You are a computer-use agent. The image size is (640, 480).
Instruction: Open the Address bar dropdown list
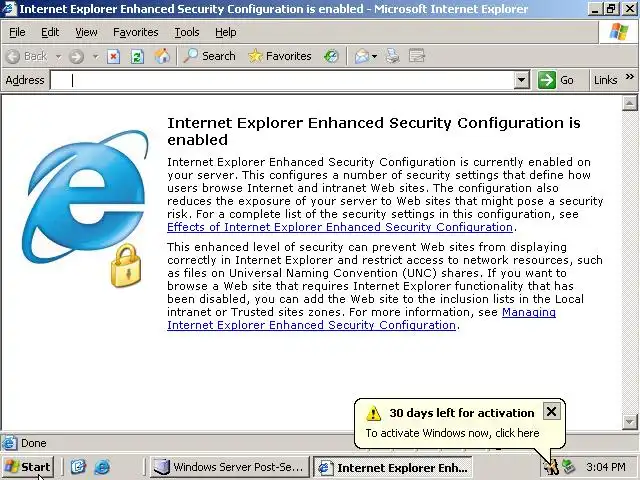pyautogui.click(x=521, y=80)
